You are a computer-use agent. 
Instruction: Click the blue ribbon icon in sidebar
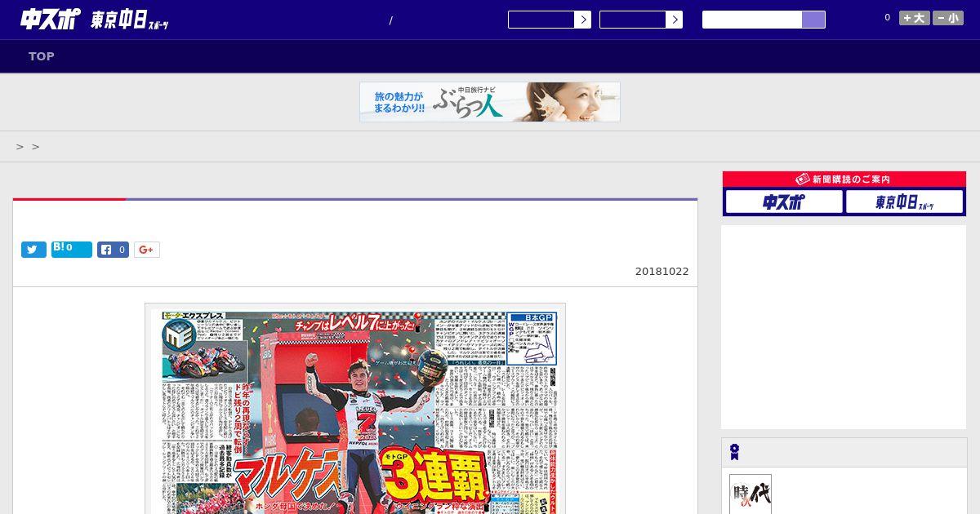735,452
